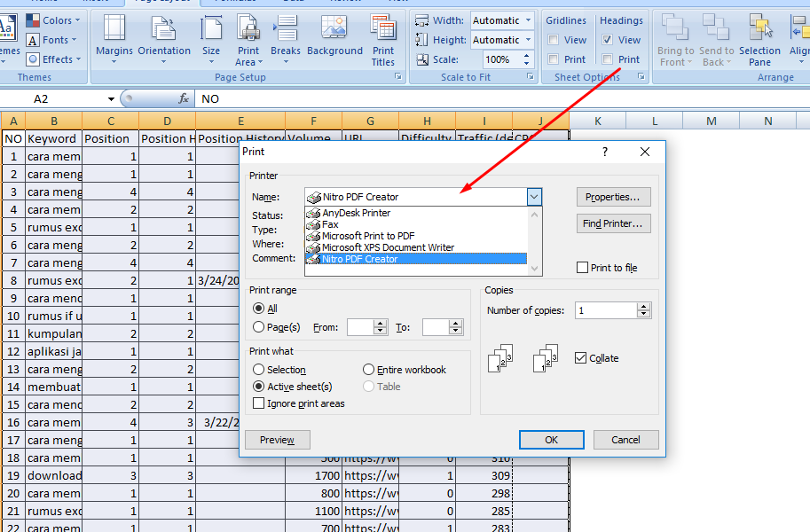This screenshot has height=532, width=810.
Task: Click the To page number field
Action: click(x=436, y=327)
